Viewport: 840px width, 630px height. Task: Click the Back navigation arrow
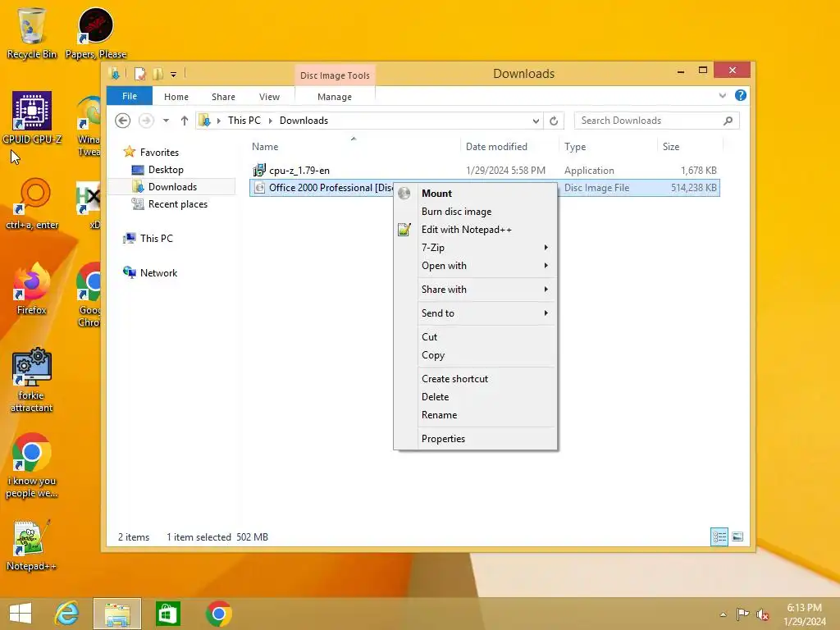[x=123, y=121]
